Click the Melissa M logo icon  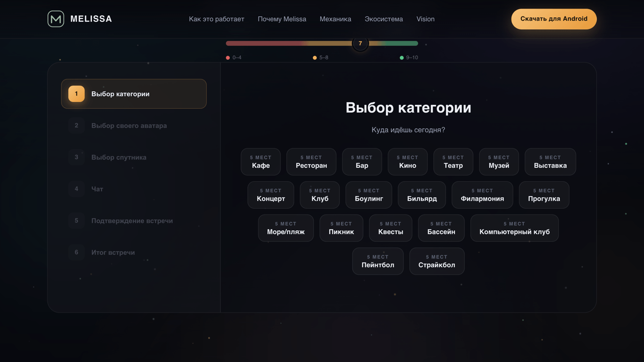click(x=56, y=19)
